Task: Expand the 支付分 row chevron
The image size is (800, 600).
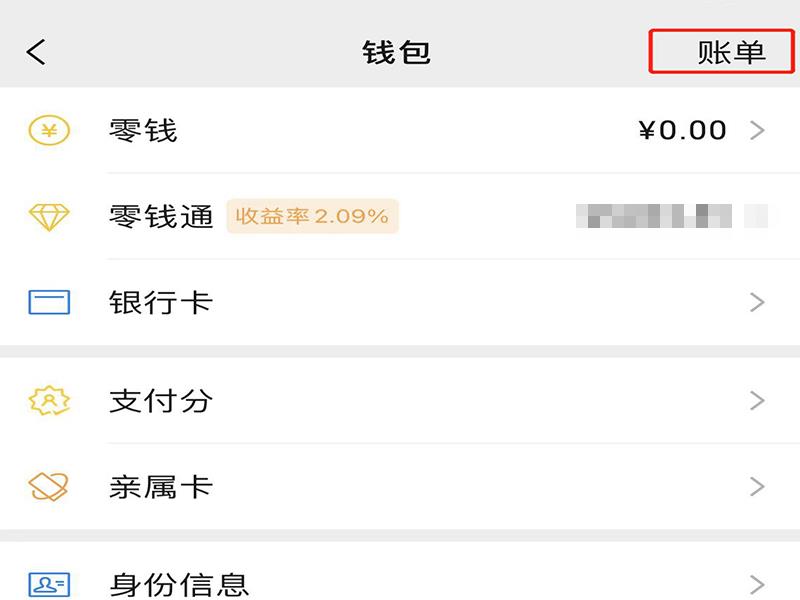Action: [757, 401]
